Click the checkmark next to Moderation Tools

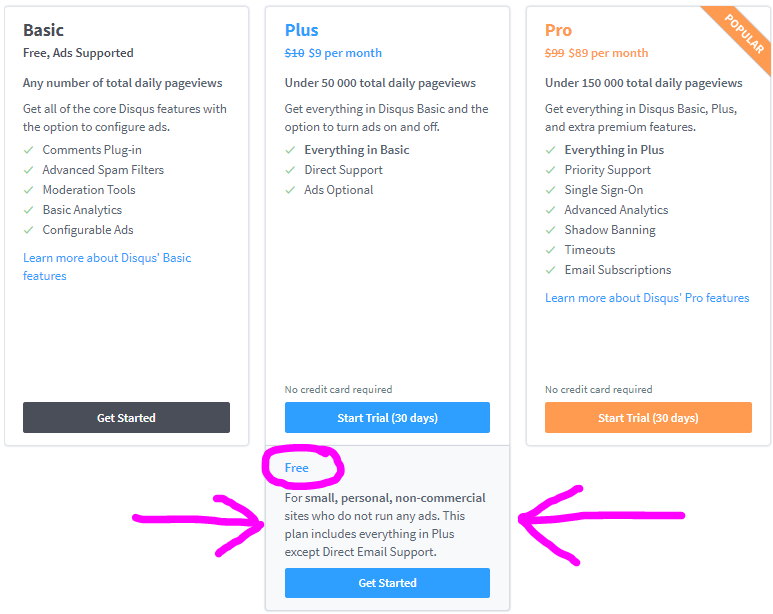29,190
